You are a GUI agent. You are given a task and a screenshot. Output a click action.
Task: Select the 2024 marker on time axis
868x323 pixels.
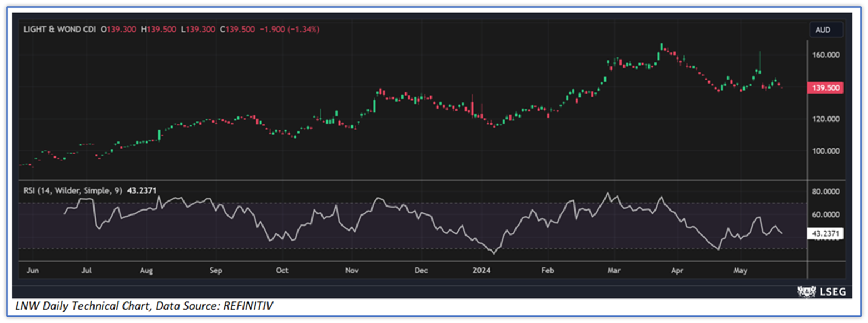[482, 271]
